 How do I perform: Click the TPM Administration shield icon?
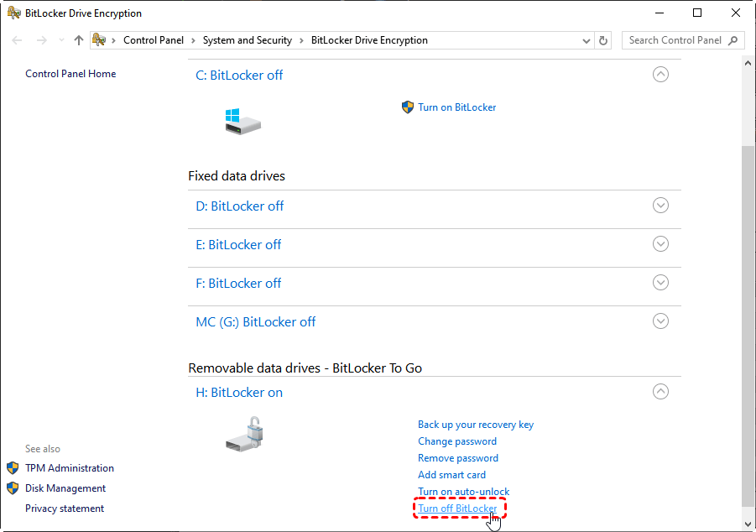tap(13, 468)
